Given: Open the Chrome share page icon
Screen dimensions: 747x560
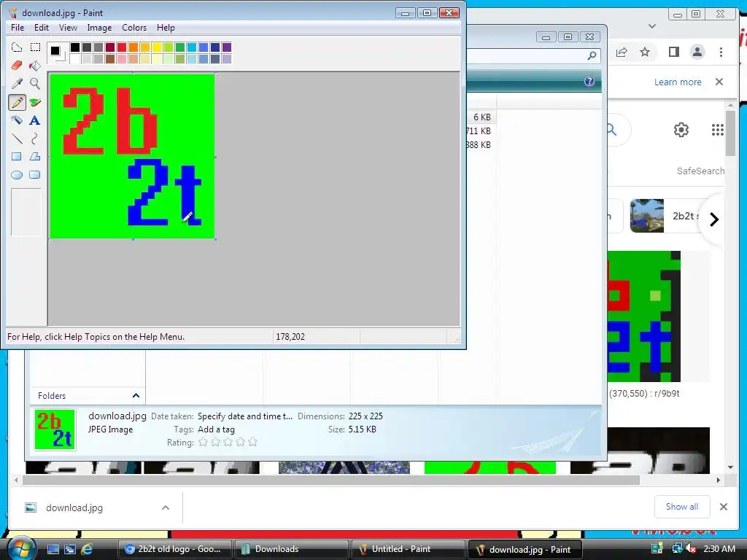Looking at the screenshot, I should (622, 52).
